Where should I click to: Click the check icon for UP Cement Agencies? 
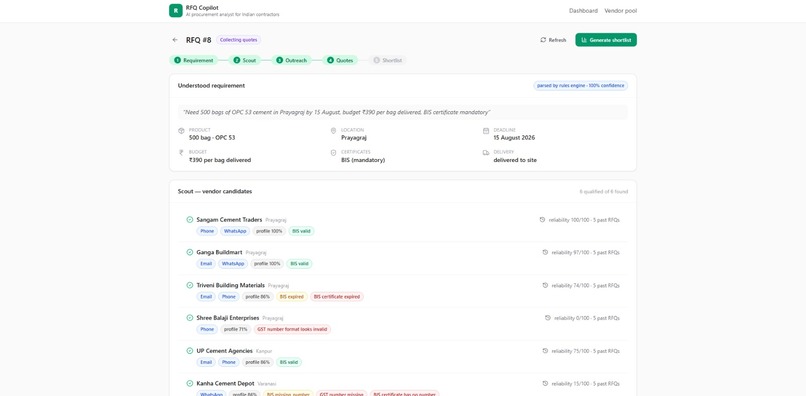click(x=190, y=351)
